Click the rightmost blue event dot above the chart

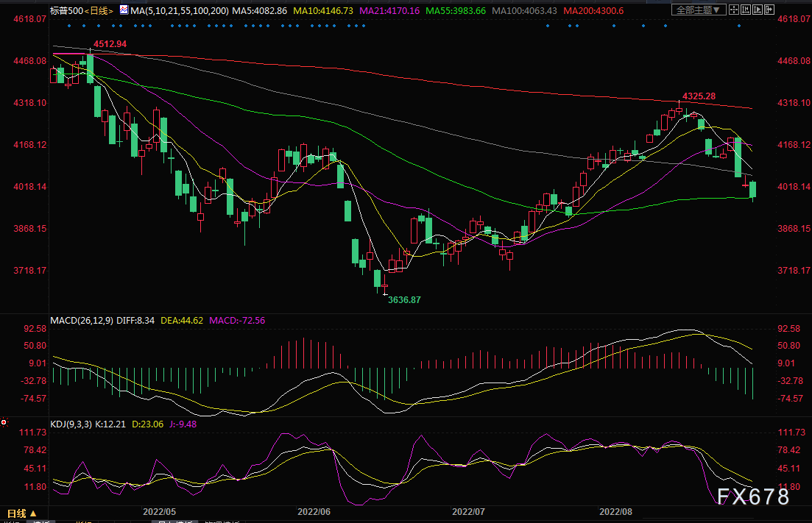click(x=739, y=25)
